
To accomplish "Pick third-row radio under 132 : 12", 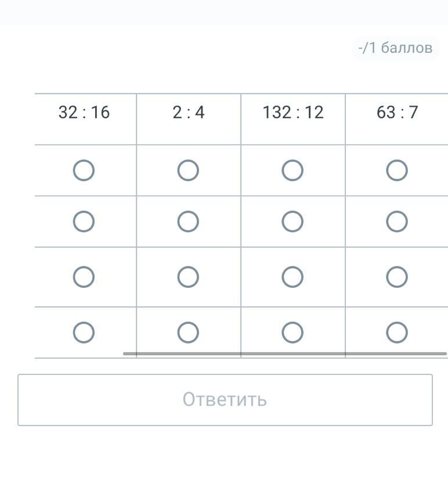I will 292,277.
